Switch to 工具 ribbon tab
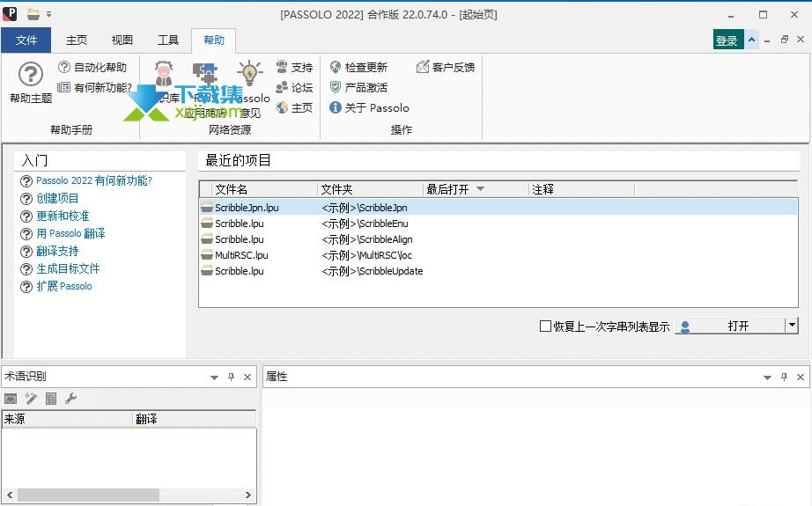Image resolution: width=812 pixels, height=506 pixels. pyautogui.click(x=168, y=40)
